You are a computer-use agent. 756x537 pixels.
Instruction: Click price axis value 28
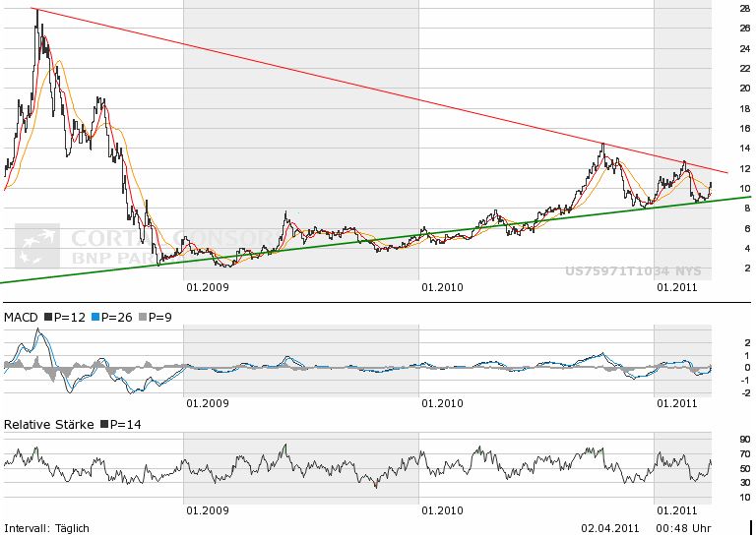(745, 8)
